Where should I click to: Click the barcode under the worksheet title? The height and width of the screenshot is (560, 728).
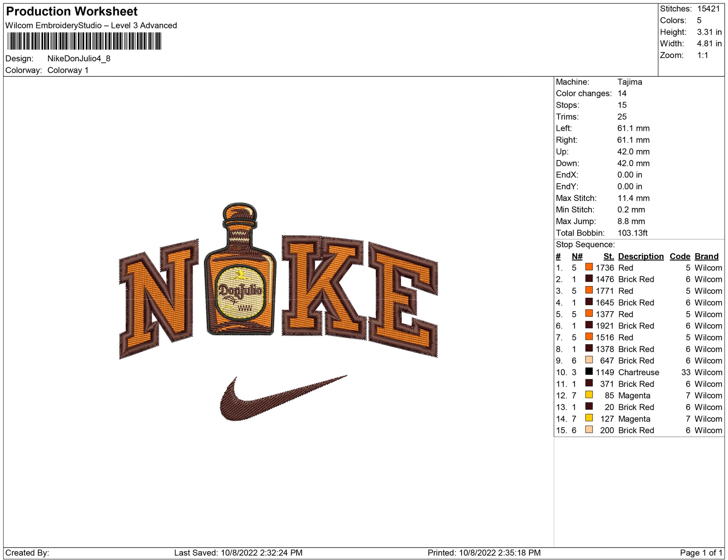(84, 41)
